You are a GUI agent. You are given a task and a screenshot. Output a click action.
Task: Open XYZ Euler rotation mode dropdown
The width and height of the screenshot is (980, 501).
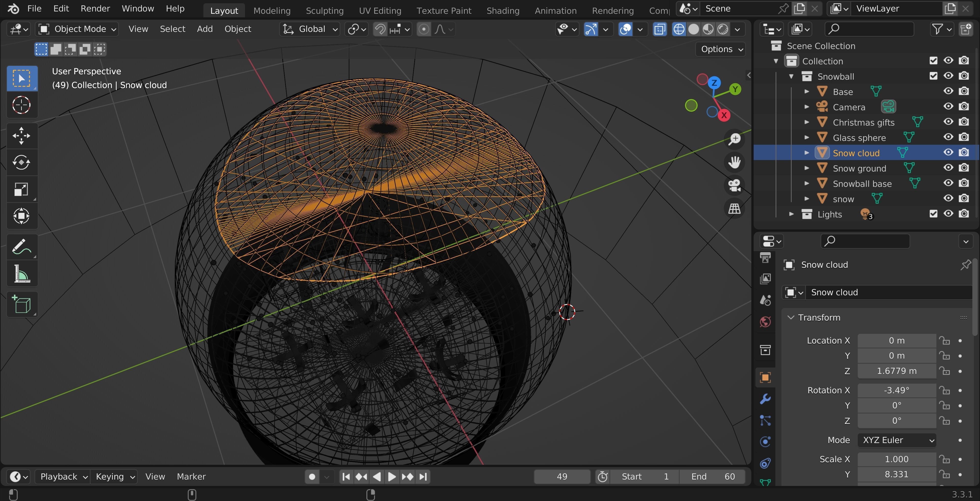click(897, 441)
